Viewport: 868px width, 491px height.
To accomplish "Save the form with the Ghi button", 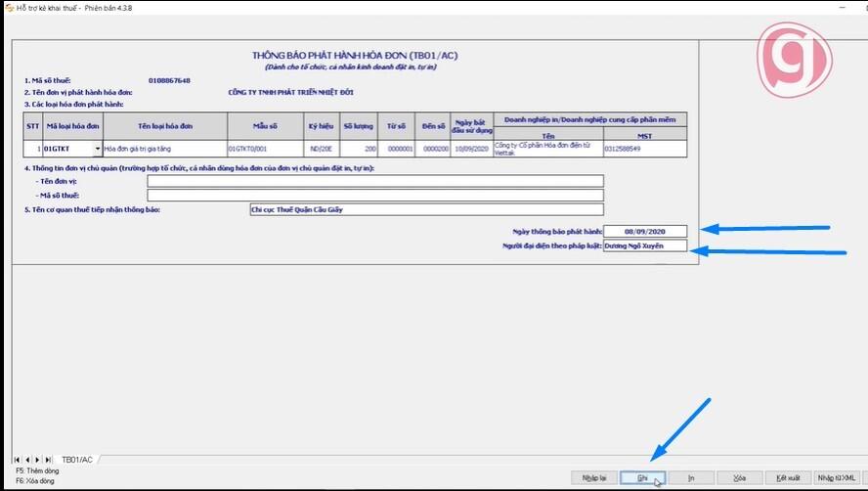I will [x=642, y=477].
